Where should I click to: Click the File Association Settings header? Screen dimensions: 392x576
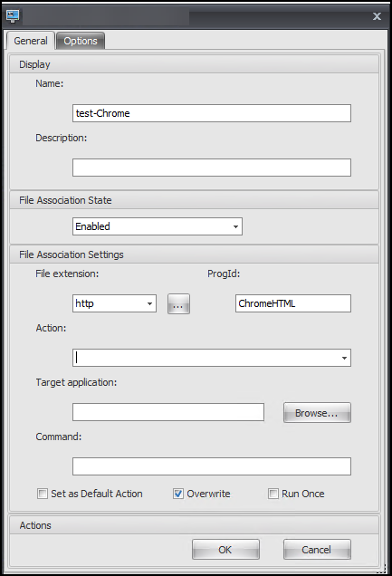[x=194, y=254]
